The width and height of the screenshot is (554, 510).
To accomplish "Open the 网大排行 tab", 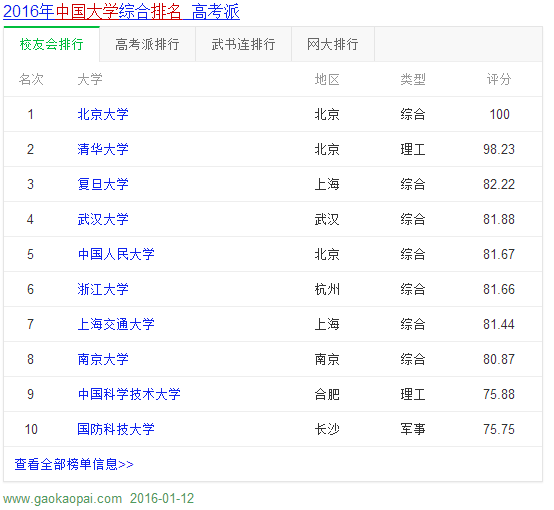I will (x=333, y=45).
